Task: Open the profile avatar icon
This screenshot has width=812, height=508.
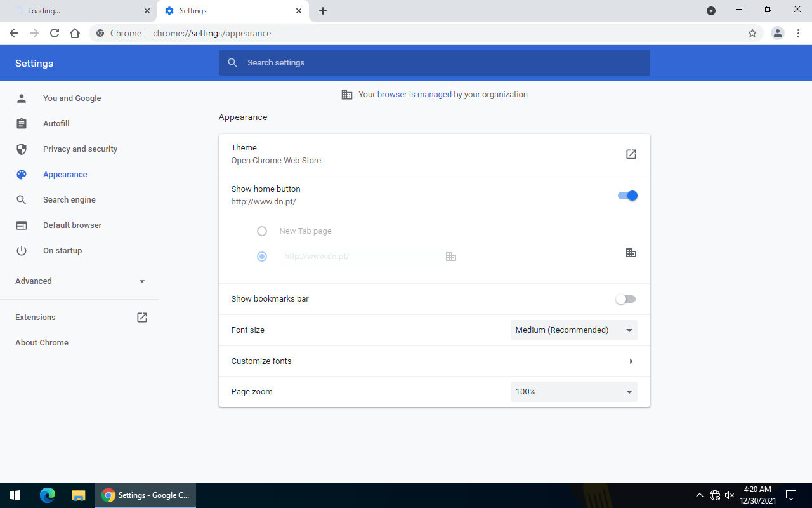Action: pyautogui.click(x=777, y=33)
